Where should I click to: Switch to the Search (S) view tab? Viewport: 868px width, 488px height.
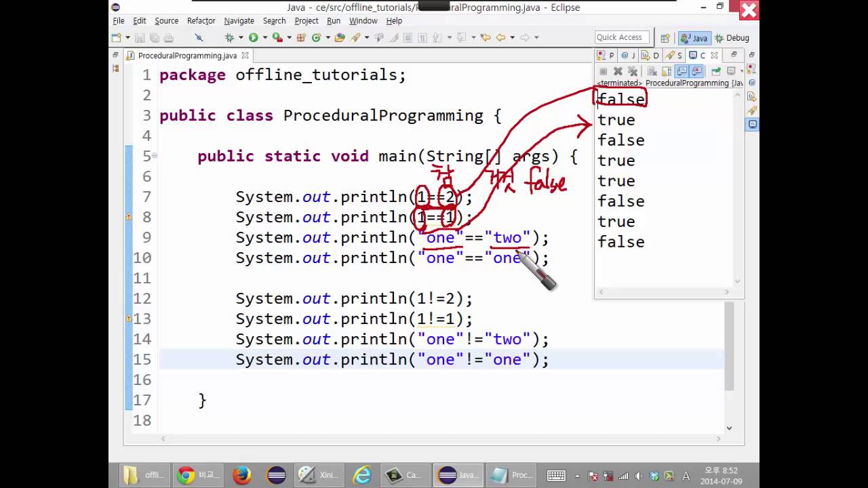pos(674,56)
